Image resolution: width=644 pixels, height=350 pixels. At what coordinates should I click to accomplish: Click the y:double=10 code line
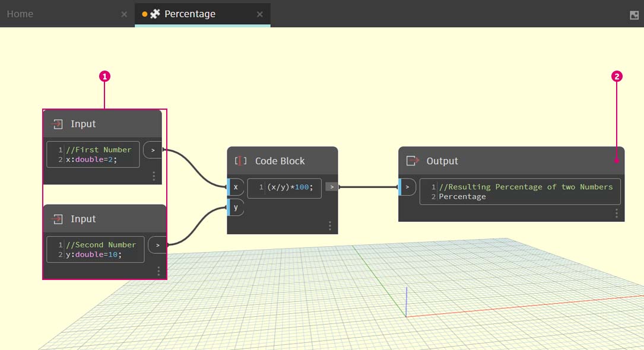[94, 254]
